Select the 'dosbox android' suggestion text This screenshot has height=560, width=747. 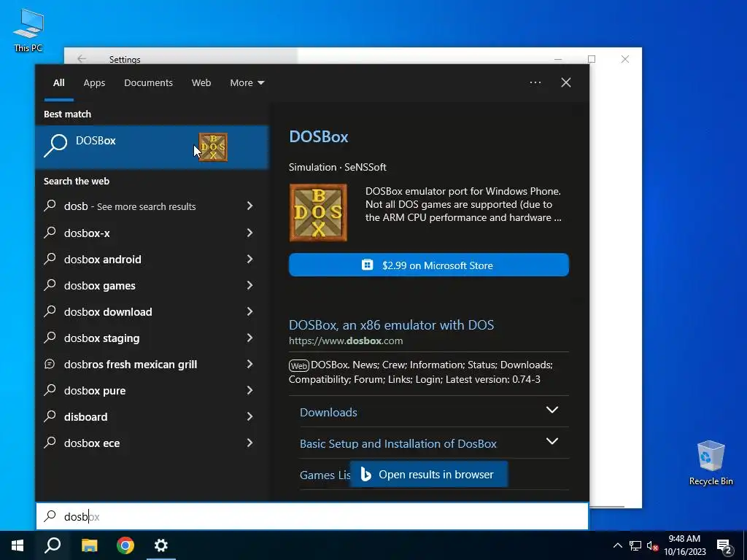102,259
